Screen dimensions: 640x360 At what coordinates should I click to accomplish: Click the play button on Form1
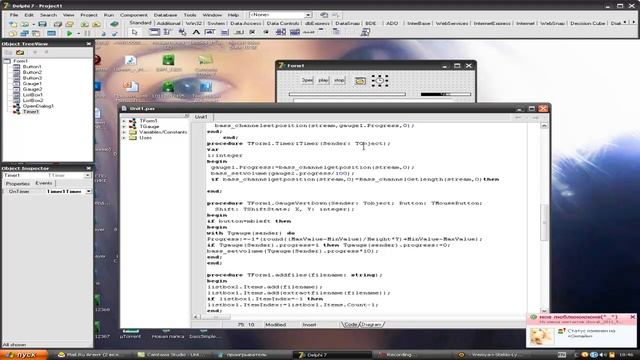tap(323, 80)
